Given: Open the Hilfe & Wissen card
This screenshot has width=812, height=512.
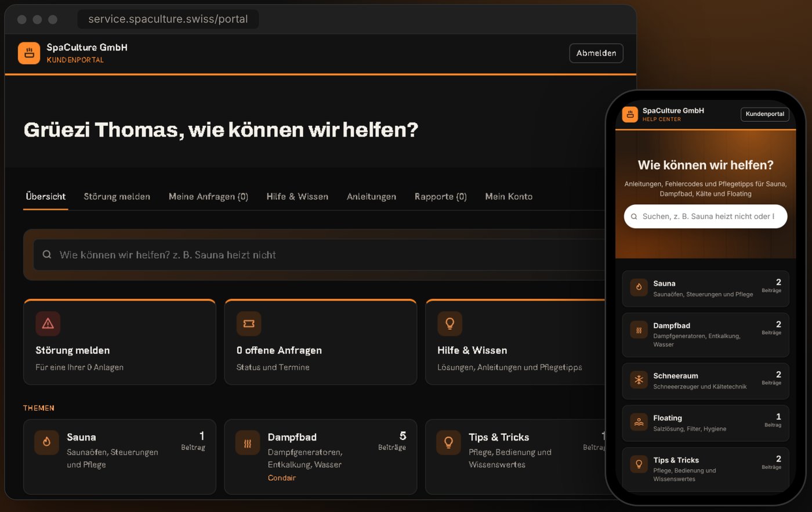Looking at the screenshot, I should coord(516,342).
